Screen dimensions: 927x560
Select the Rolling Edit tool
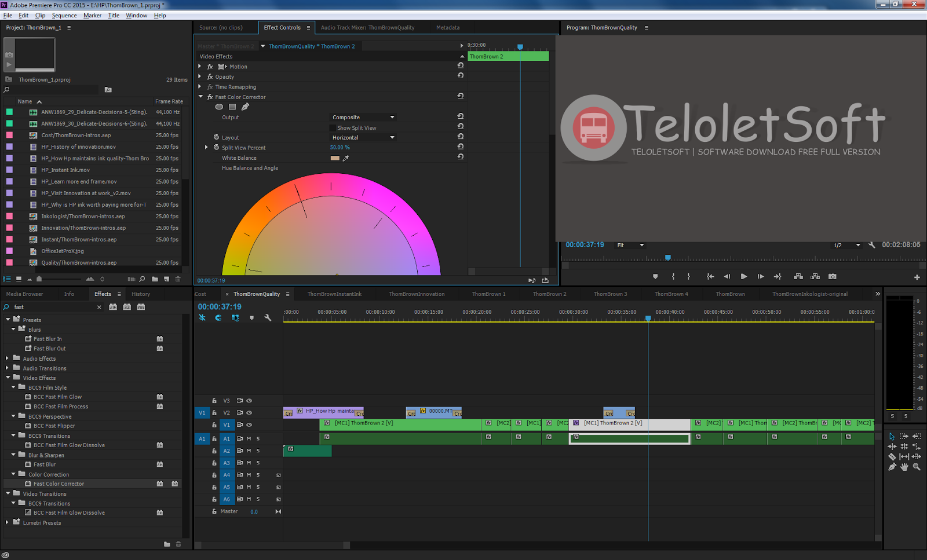pyautogui.click(x=904, y=446)
